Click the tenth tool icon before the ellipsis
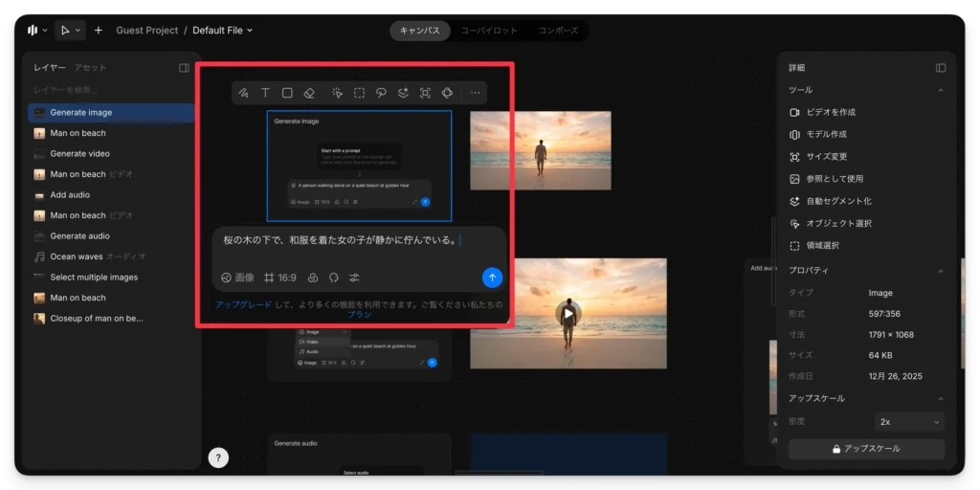This screenshot has height=490, width=980. 447,93
